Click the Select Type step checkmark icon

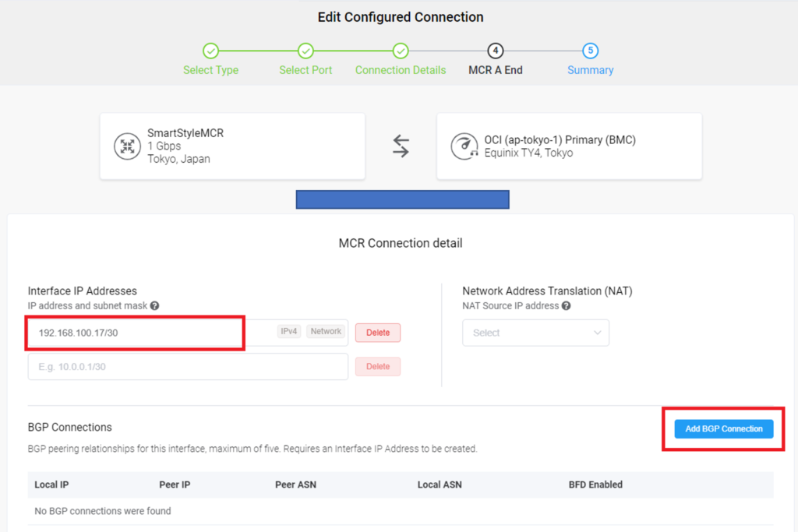pos(210,51)
